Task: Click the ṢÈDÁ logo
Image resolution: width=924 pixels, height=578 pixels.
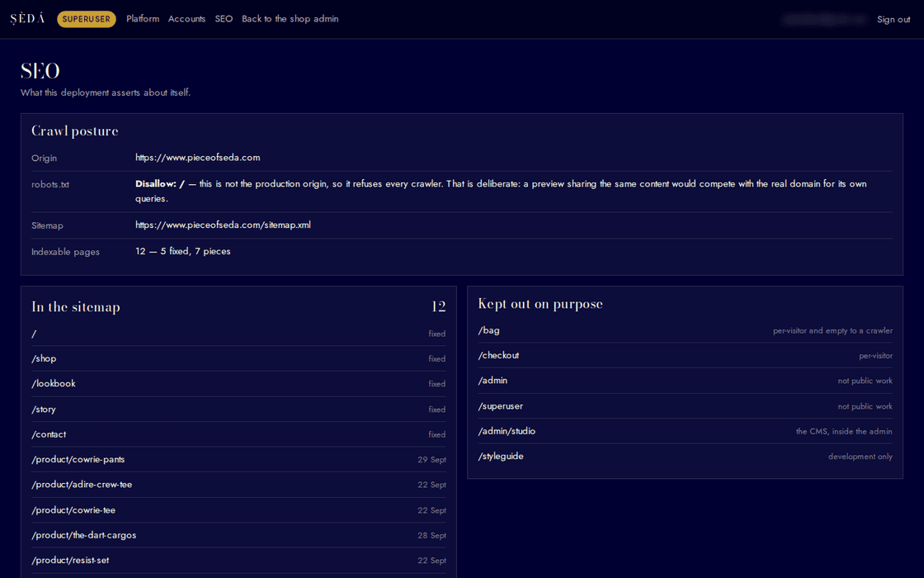Action: tap(27, 19)
